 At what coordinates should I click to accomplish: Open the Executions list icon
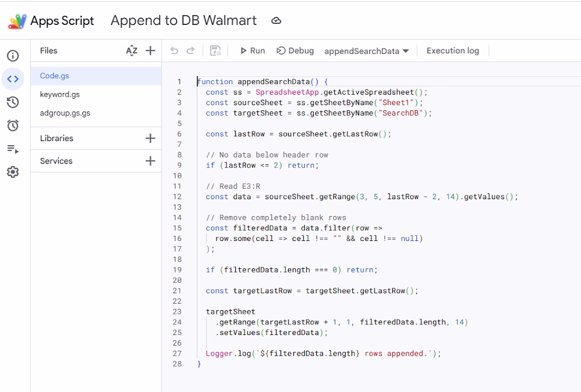tap(13, 149)
